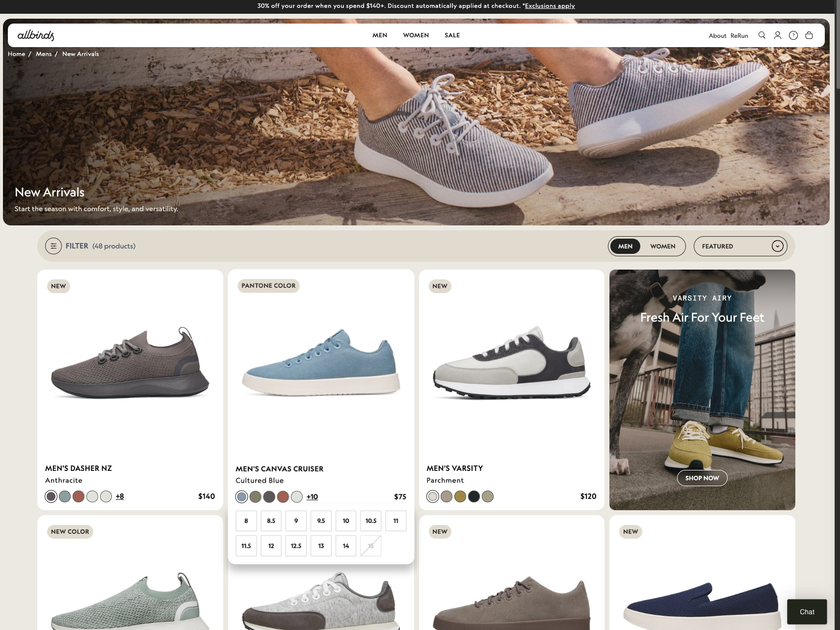Open the Chat button
The image size is (840, 630).
click(x=807, y=612)
